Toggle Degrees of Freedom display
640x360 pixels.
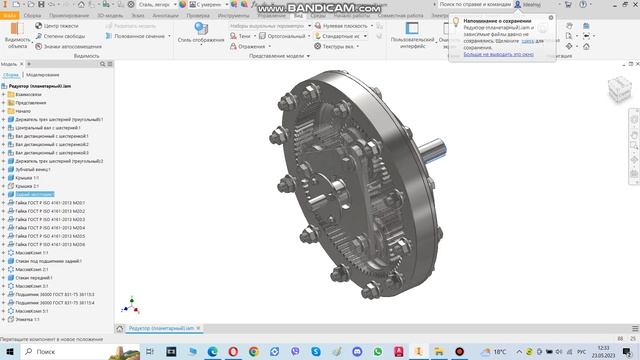[x=60, y=36]
